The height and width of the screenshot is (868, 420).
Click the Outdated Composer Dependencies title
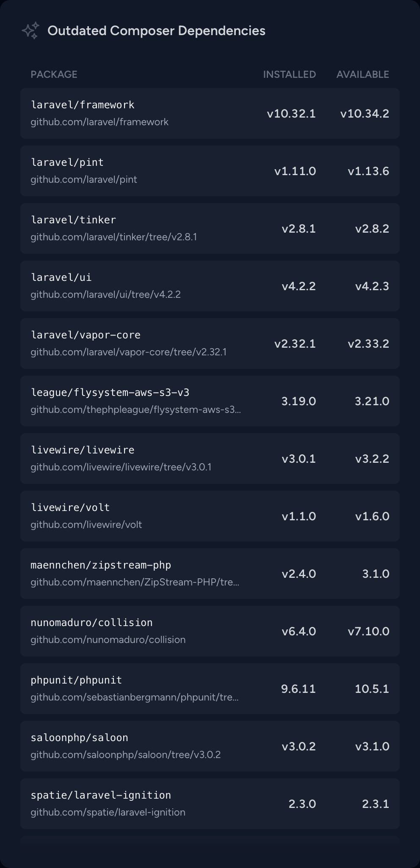pos(156,30)
